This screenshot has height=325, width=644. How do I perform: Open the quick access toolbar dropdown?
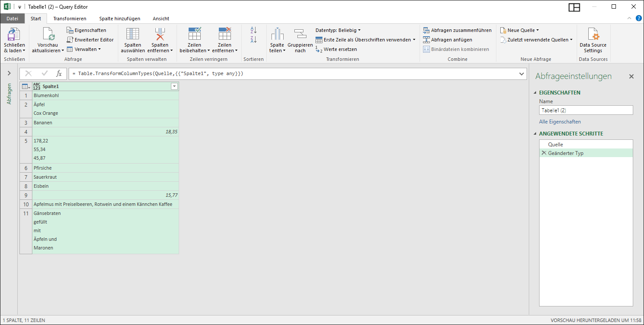click(x=19, y=7)
